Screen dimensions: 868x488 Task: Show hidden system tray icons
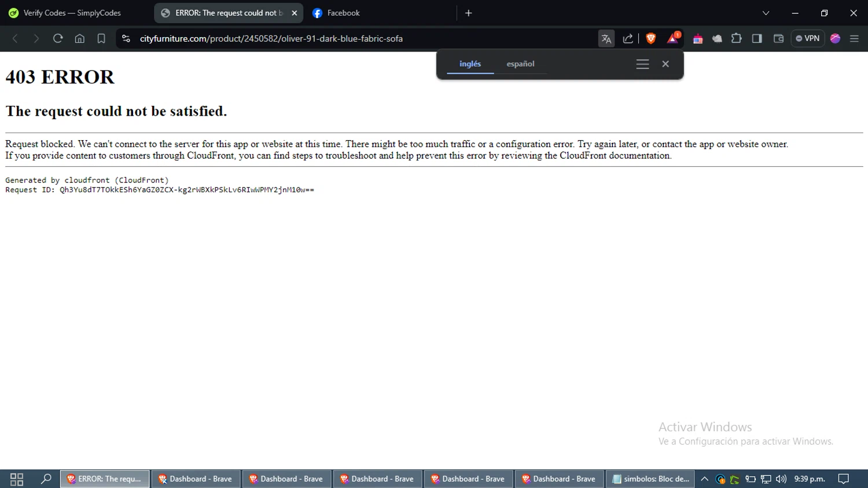click(704, 479)
